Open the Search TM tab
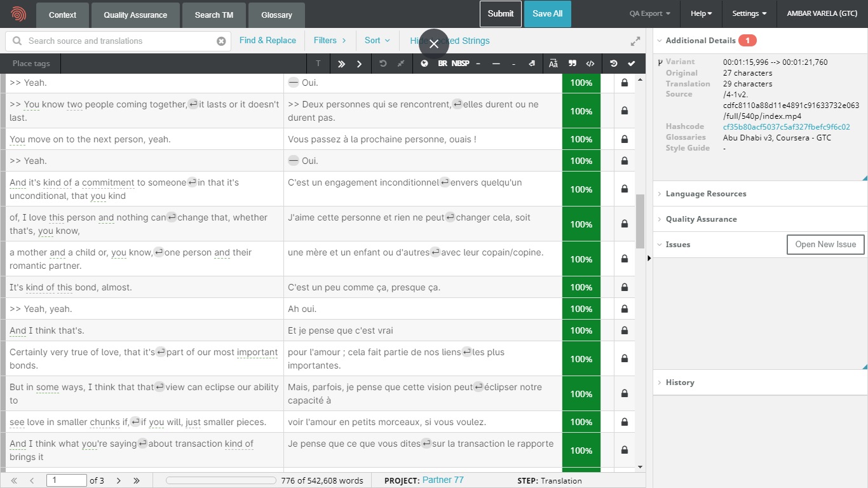This screenshot has width=868, height=488. [x=214, y=15]
